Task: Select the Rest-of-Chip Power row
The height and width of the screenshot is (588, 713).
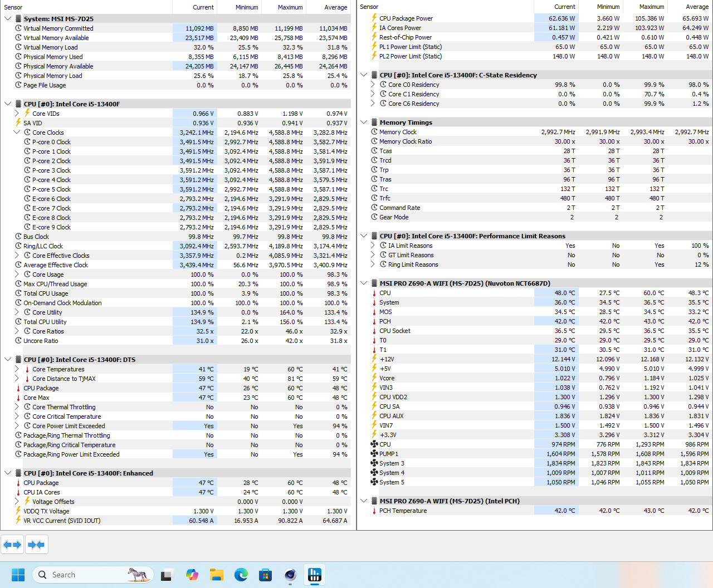Action: pyautogui.click(x=534, y=37)
